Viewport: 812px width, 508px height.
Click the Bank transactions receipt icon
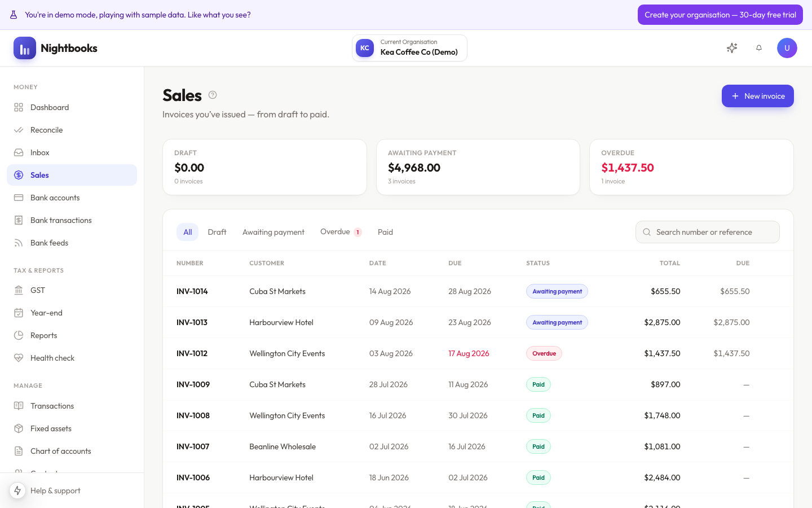(x=19, y=220)
